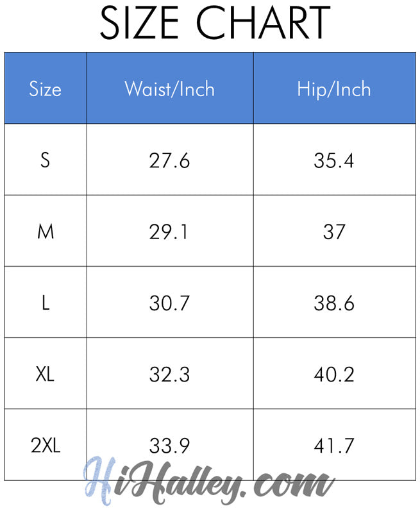This screenshot has width=420, height=513.
Task: Select hip value 37
Action: (334, 231)
